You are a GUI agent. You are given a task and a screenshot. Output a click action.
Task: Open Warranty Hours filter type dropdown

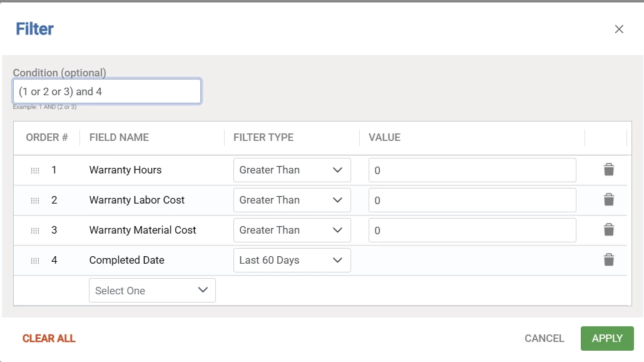click(x=292, y=170)
